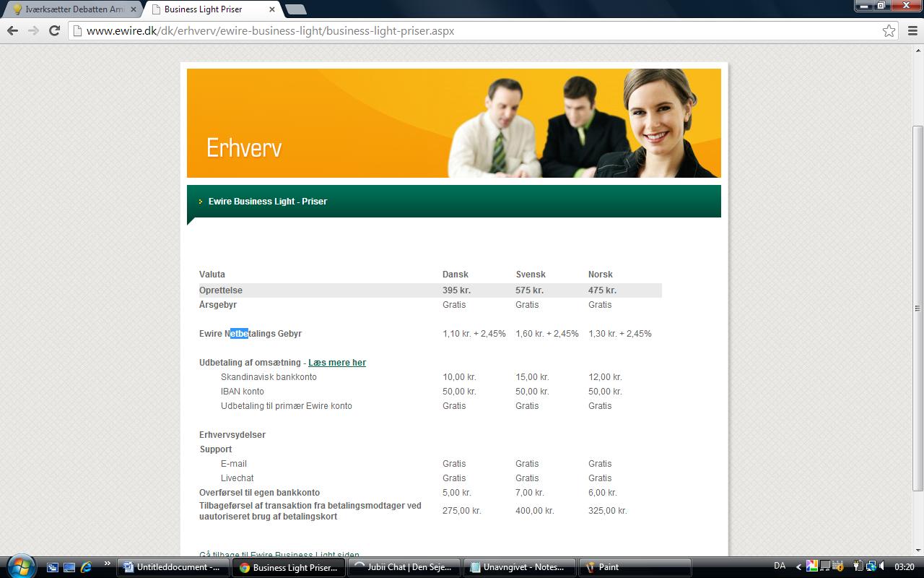The width and height of the screenshot is (924, 578).
Task: Show hidden tray icons arrow
Action: (798, 567)
